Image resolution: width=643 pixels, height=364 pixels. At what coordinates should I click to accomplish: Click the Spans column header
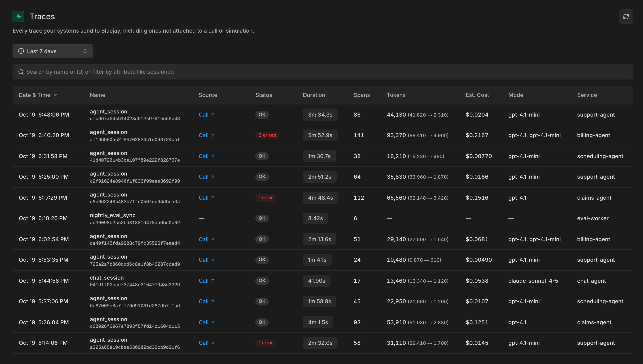click(362, 95)
